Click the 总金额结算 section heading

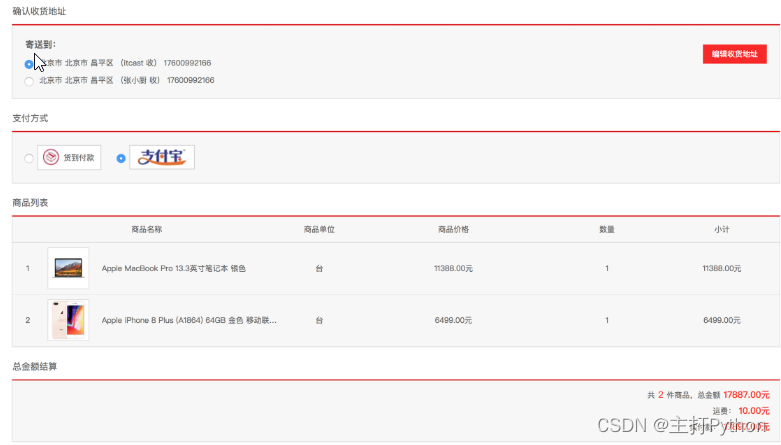tap(35, 366)
